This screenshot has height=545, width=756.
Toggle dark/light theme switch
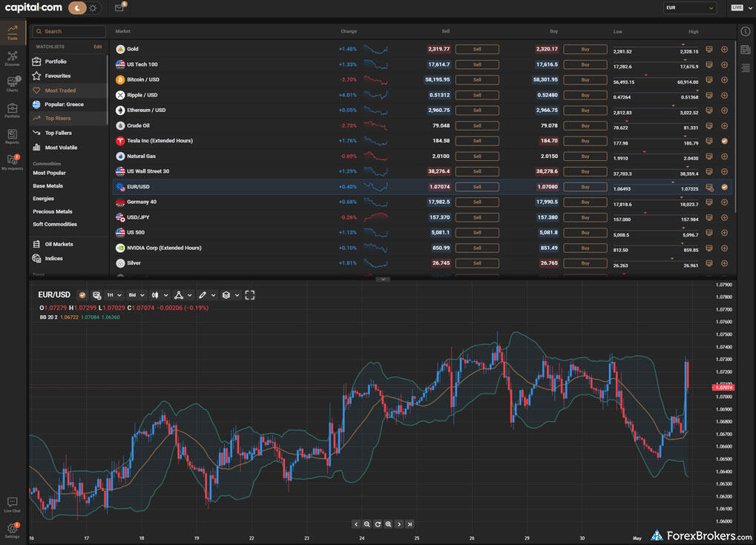tap(82, 8)
